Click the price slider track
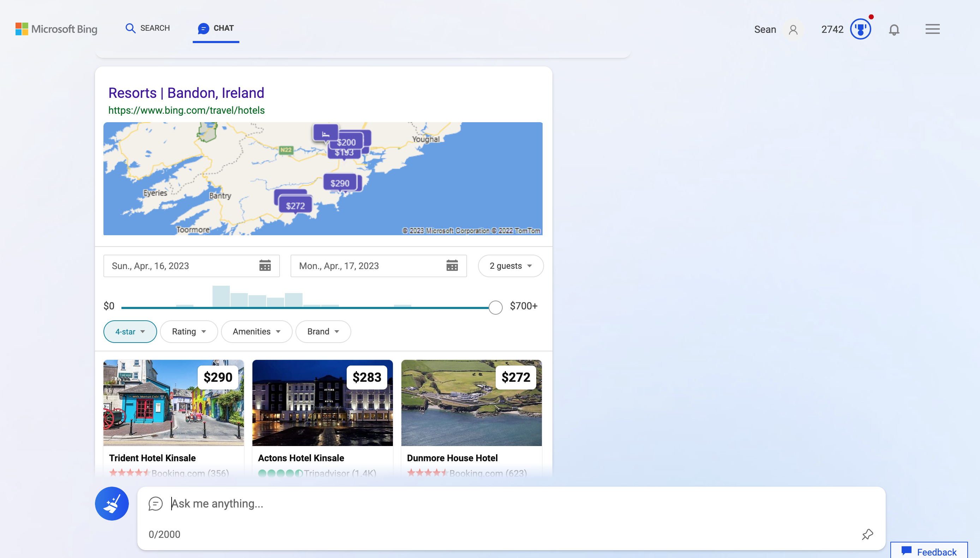Screen dimensions: 980x558 click(305, 307)
